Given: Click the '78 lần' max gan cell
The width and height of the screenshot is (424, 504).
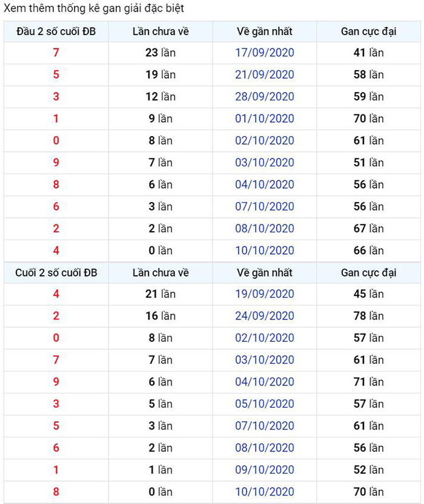Looking at the screenshot, I should [369, 316].
